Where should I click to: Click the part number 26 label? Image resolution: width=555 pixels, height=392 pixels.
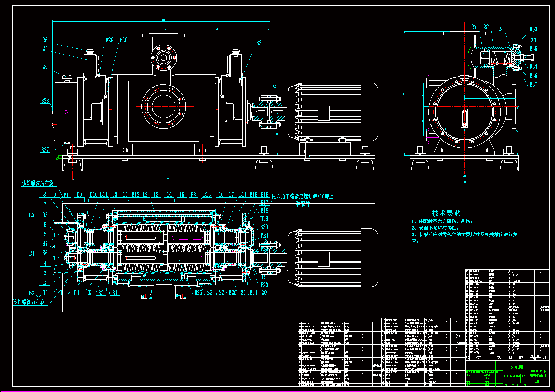click(x=45, y=40)
